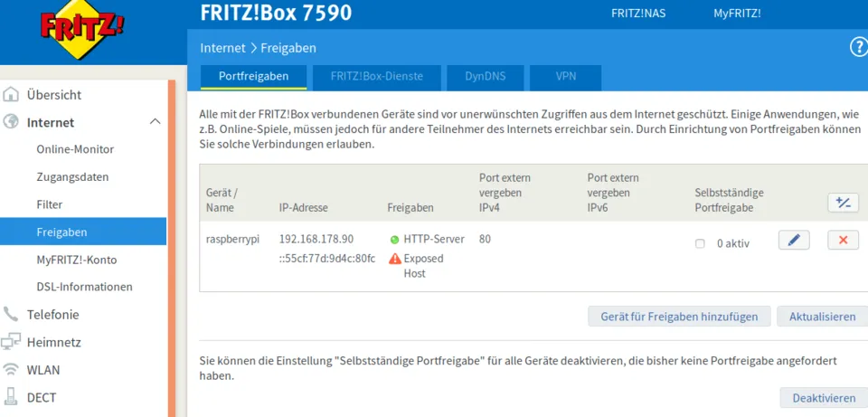This screenshot has height=417, width=868.
Task: Edit raspberrypi entry with pencil icon
Action: 794,241
